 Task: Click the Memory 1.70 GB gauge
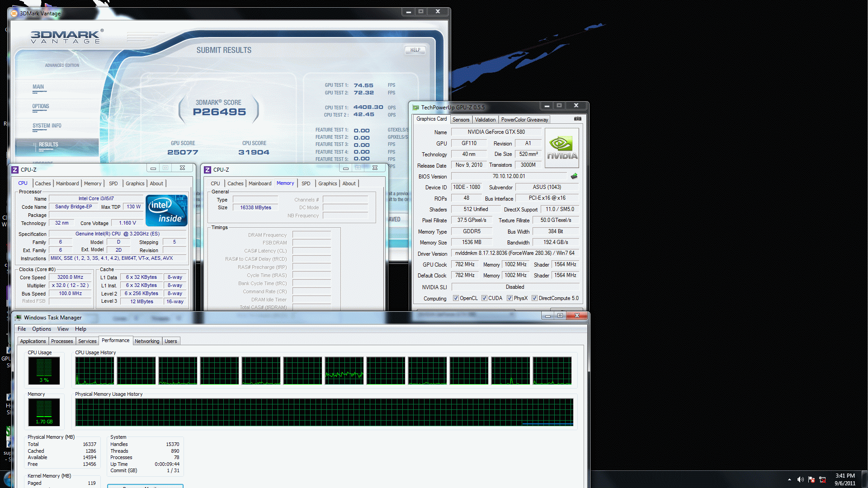[44, 413]
